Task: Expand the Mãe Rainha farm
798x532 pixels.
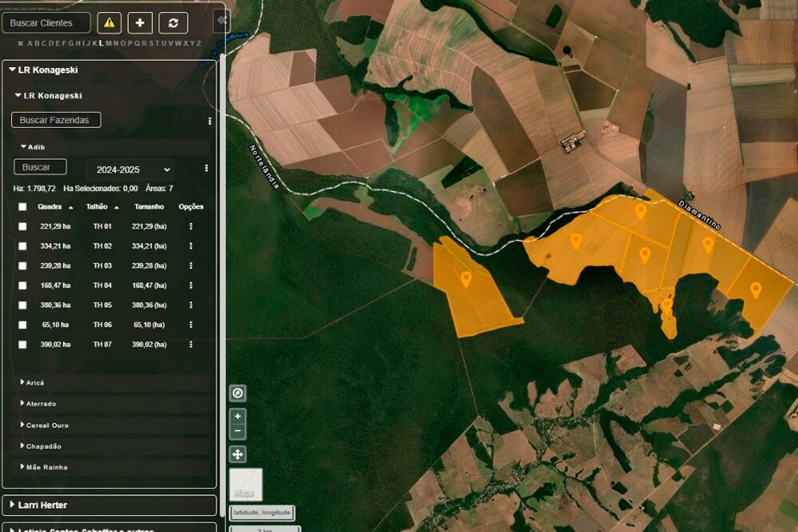Action: 22,466
